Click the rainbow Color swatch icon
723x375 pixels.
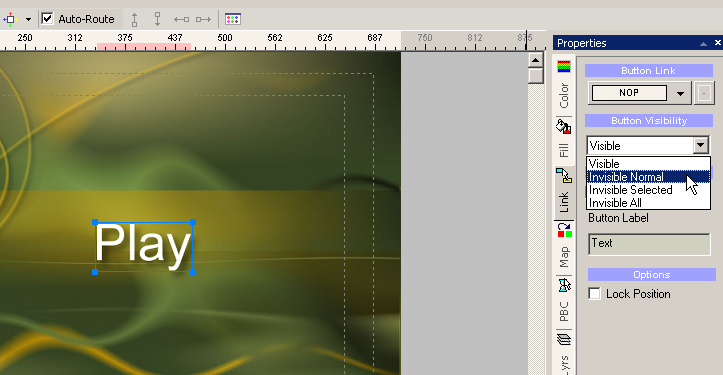[x=564, y=67]
